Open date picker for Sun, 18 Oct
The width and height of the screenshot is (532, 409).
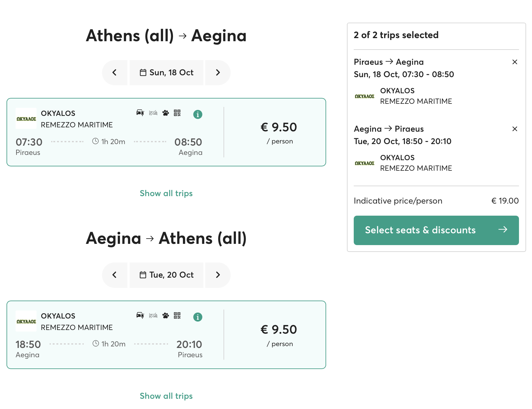166,73
